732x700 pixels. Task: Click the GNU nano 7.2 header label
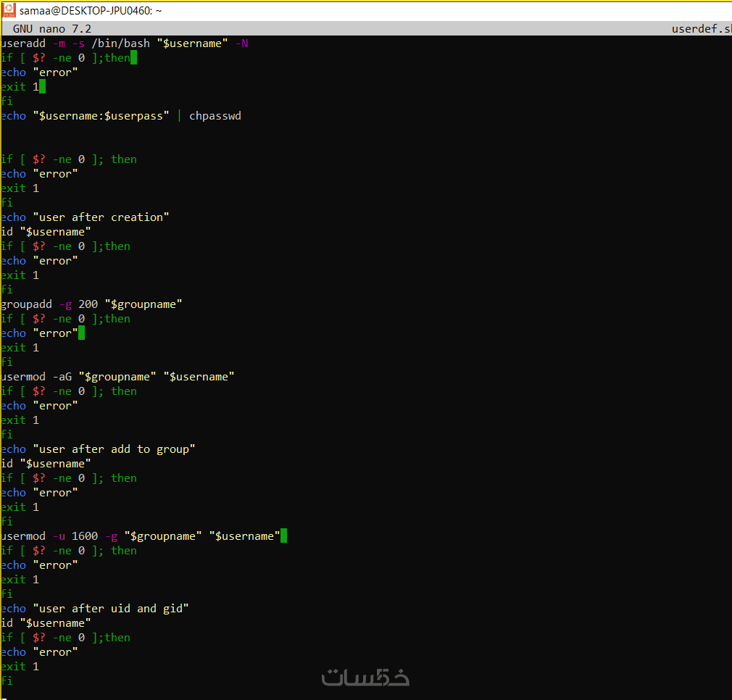51,29
